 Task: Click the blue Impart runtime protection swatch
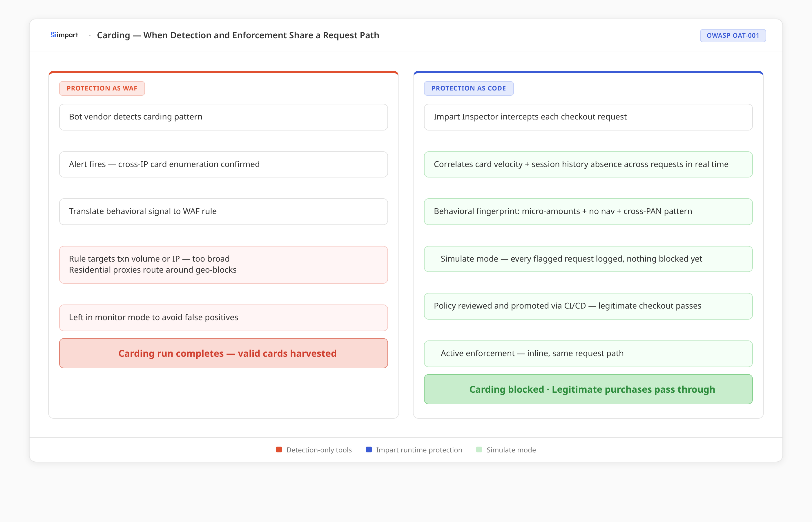369,449
